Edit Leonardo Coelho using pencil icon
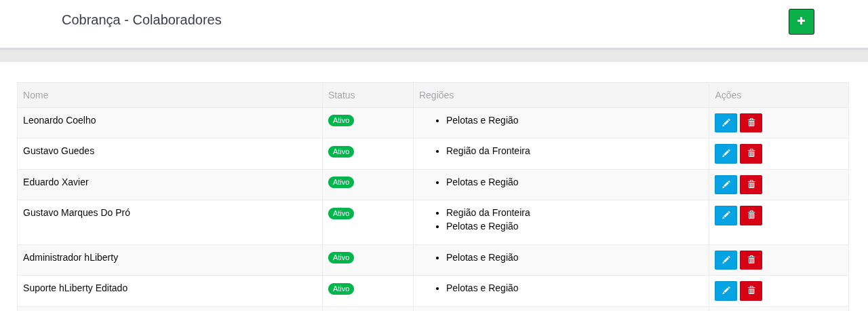This screenshot has width=868, height=311. pos(726,123)
